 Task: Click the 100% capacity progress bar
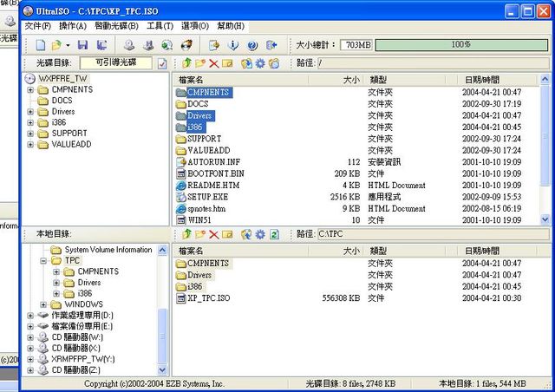461,45
